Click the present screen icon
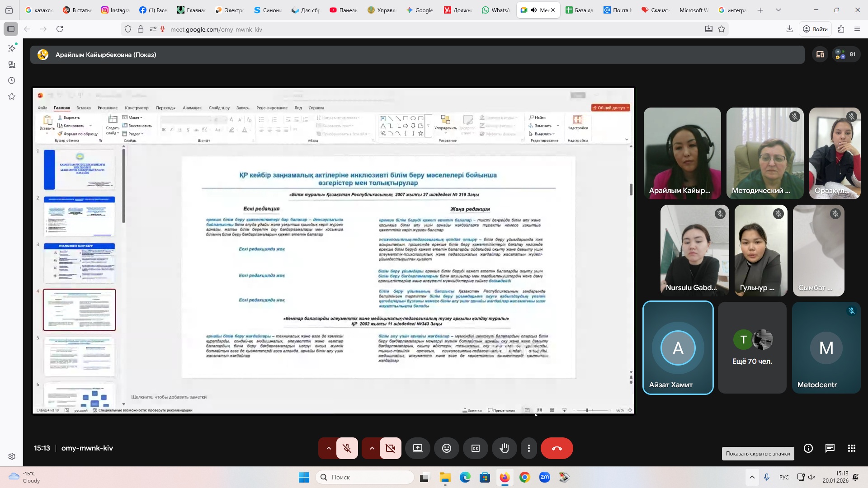The width and height of the screenshot is (868, 488). tap(418, 448)
